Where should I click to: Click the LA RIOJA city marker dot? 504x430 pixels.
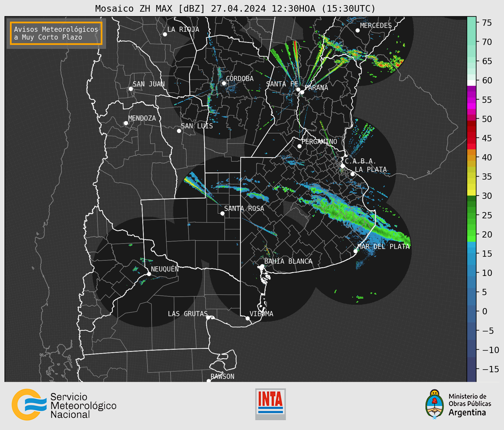[165, 34]
